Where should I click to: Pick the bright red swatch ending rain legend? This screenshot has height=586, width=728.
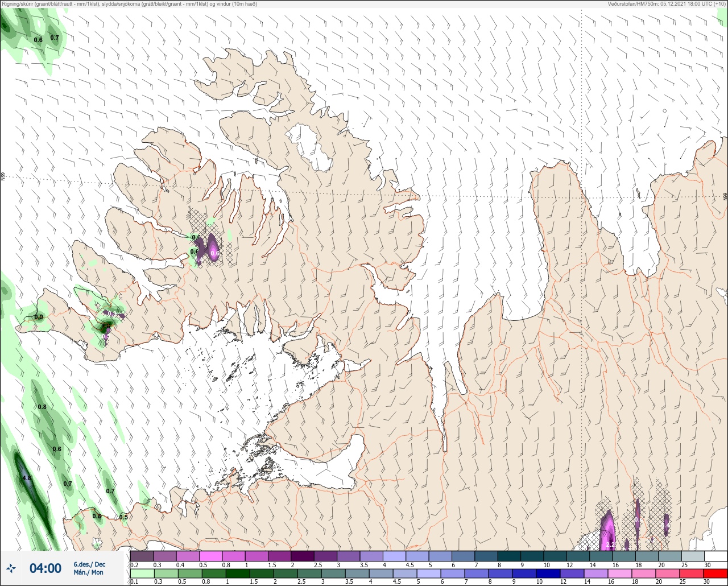point(715,573)
